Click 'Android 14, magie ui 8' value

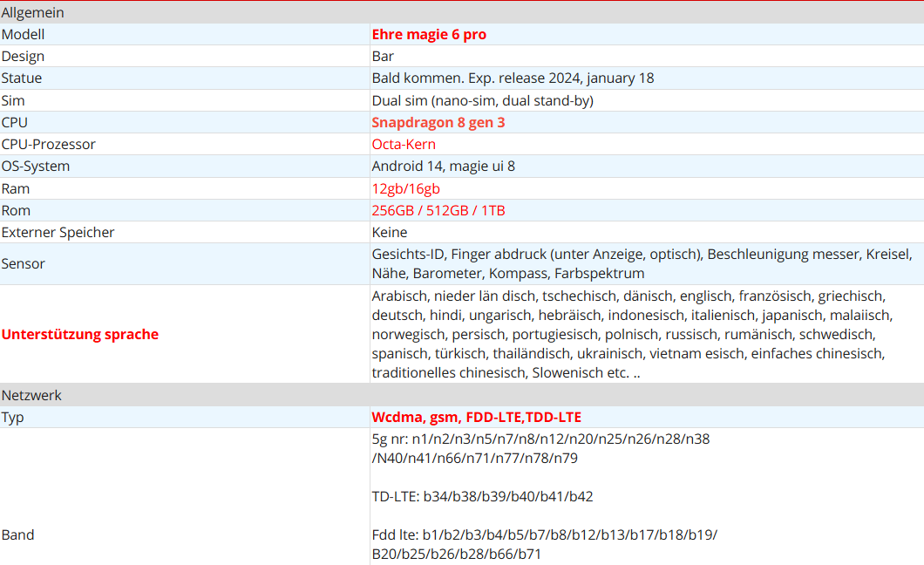pyautogui.click(x=443, y=166)
